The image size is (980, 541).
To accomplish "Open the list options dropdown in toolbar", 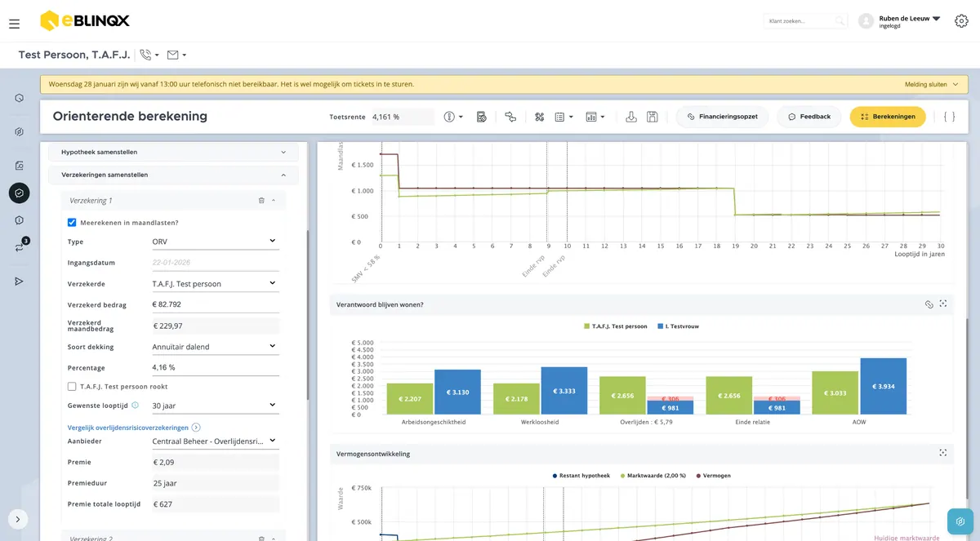I will 563,117.
